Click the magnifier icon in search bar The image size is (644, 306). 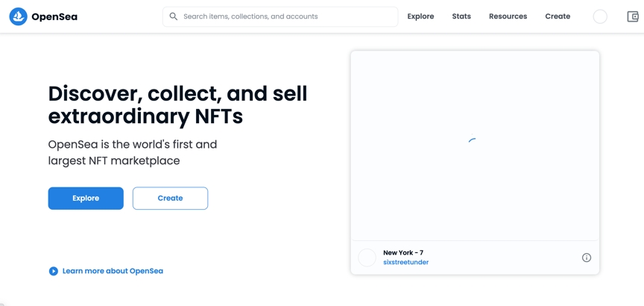[x=174, y=16]
